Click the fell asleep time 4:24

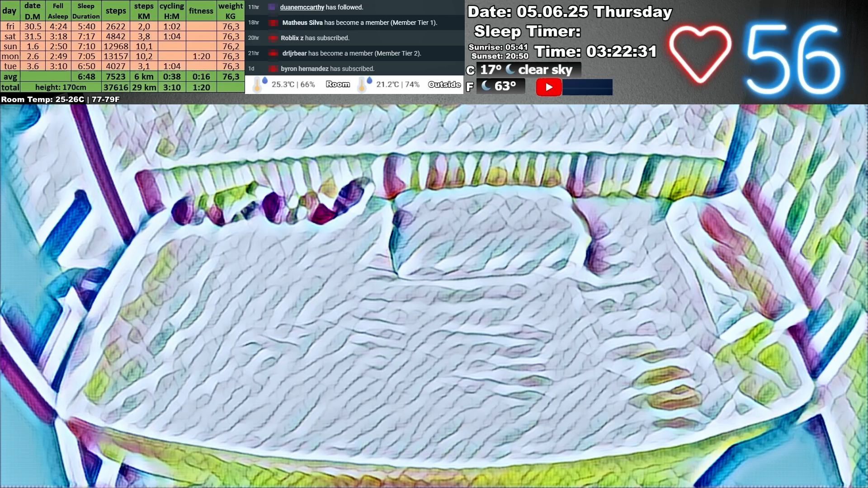pos(58,26)
